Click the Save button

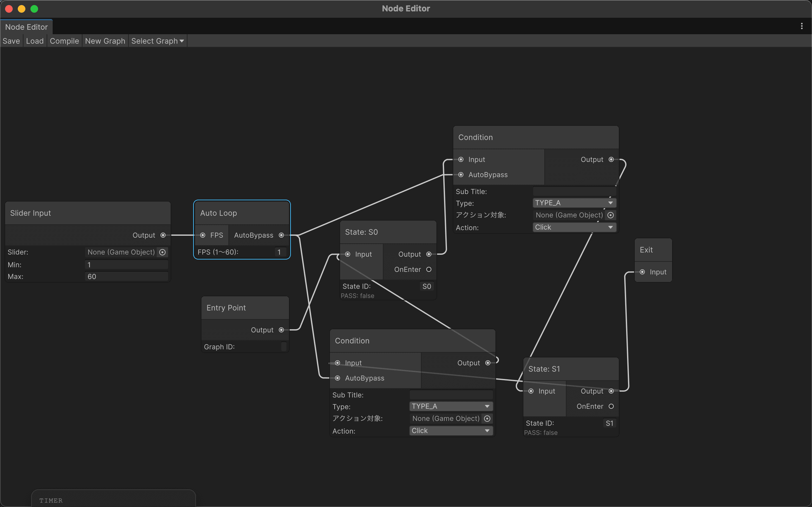click(11, 41)
